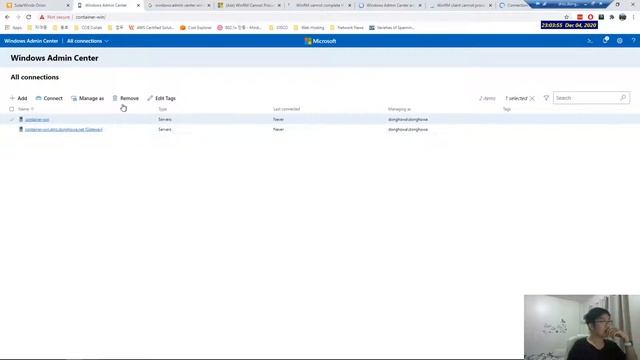Click the Edit Tags button
Image resolution: width=640 pixels, height=360 pixels.
(162, 98)
